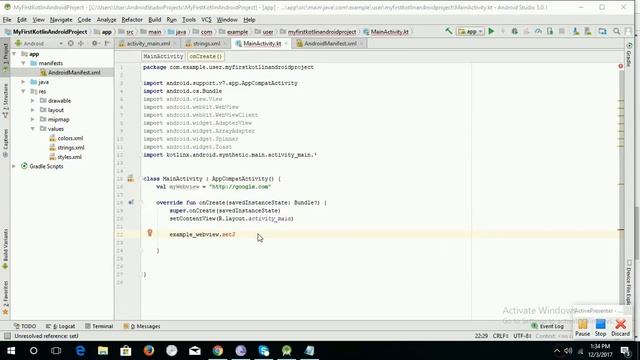Click the Collapse All icon in project panel
Image resolution: width=640 pixels, height=360 pixels.
(81, 43)
